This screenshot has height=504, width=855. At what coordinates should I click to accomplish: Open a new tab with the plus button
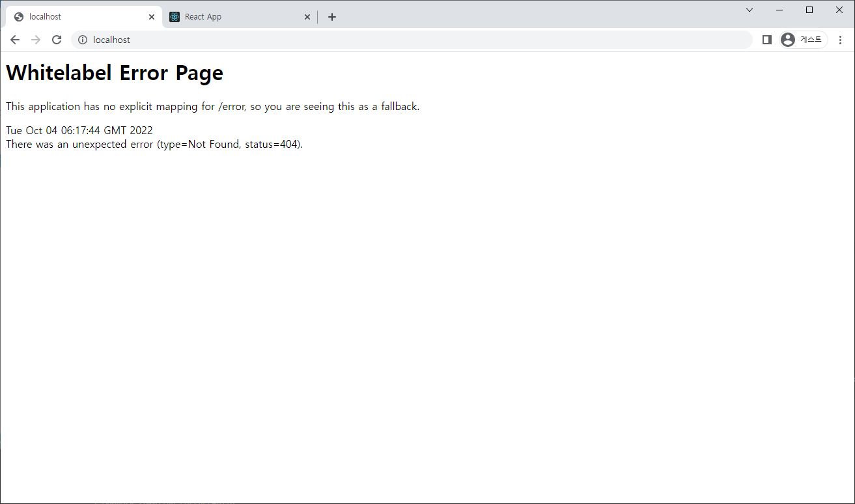coord(332,16)
